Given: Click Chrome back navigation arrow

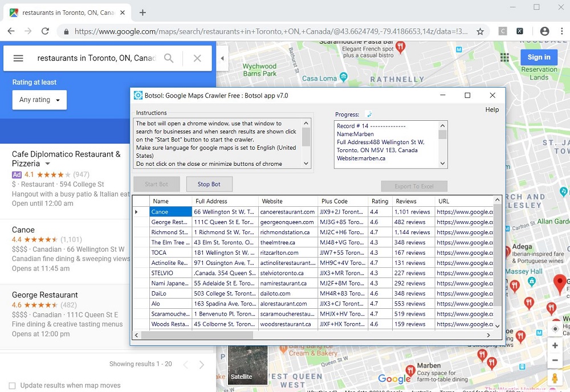Looking at the screenshot, I should click(11, 31).
